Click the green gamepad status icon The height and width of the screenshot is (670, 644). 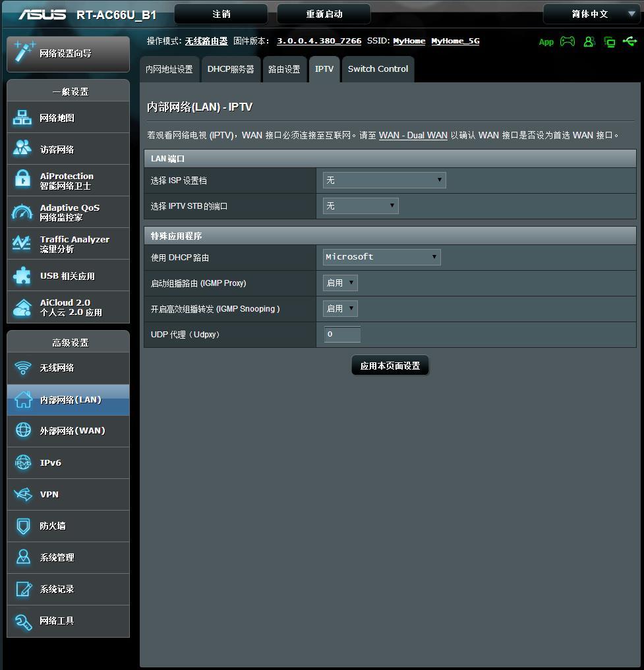pyautogui.click(x=567, y=42)
